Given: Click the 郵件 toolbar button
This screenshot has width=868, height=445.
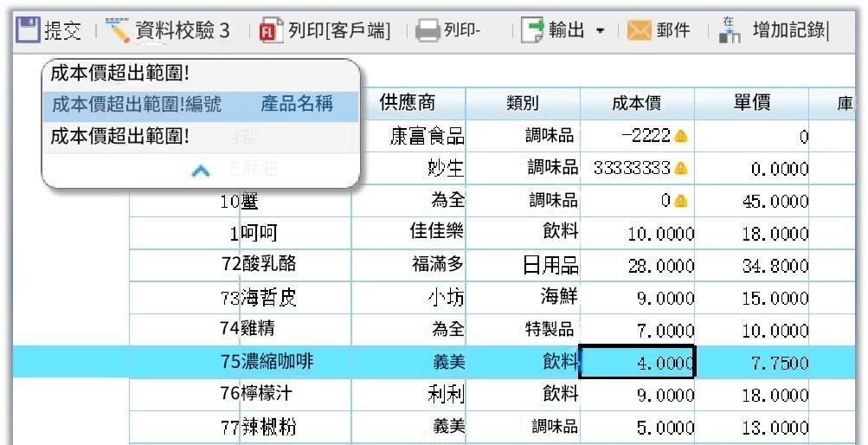Looking at the screenshot, I should pos(659,30).
